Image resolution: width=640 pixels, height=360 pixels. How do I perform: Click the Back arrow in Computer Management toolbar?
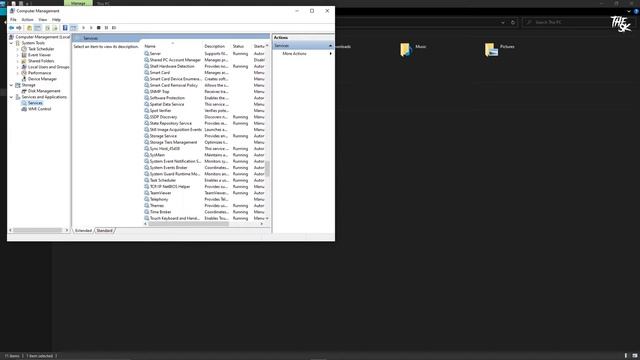pyautogui.click(x=11, y=28)
